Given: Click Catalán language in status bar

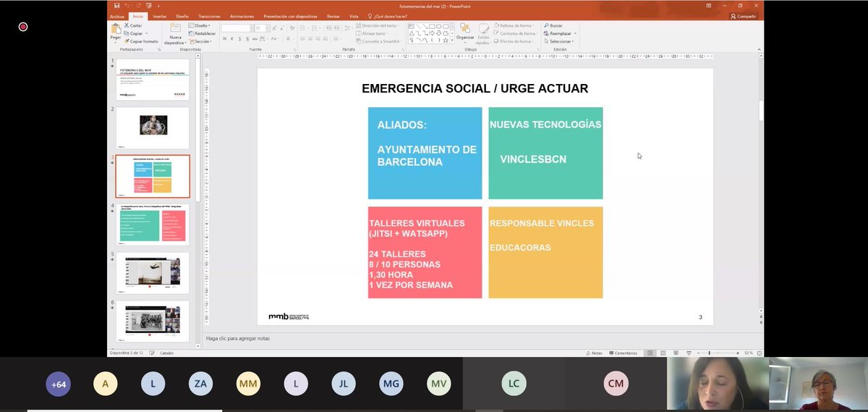Looking at the screenshot, I should (x=167, y=353).
